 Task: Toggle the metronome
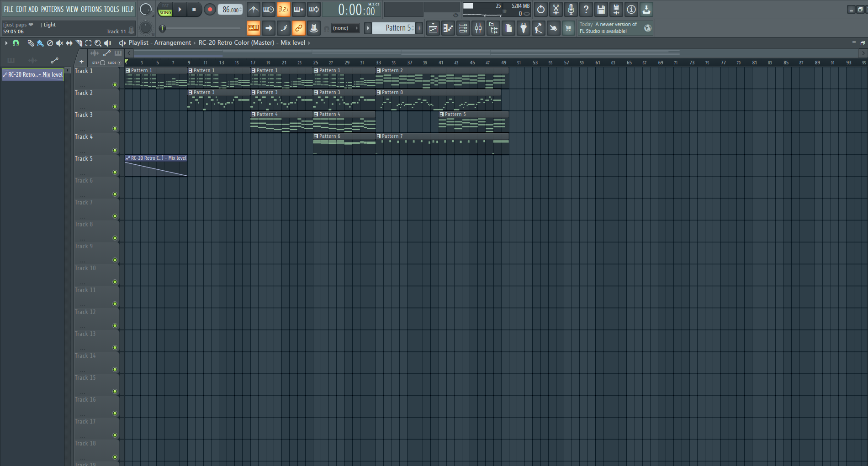(254, 9)
